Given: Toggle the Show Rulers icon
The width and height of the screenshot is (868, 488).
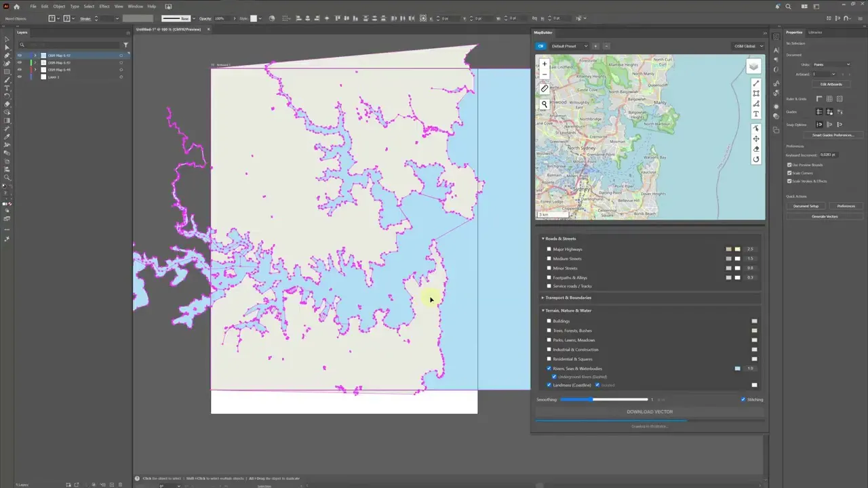Looking at the screenshot, I should click(819, 99).
